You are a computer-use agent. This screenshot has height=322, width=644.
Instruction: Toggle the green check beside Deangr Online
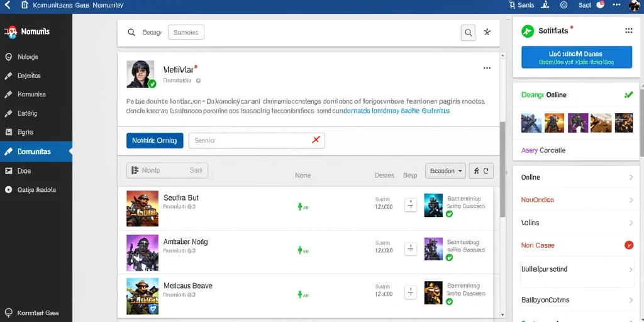tap(628, 95)
